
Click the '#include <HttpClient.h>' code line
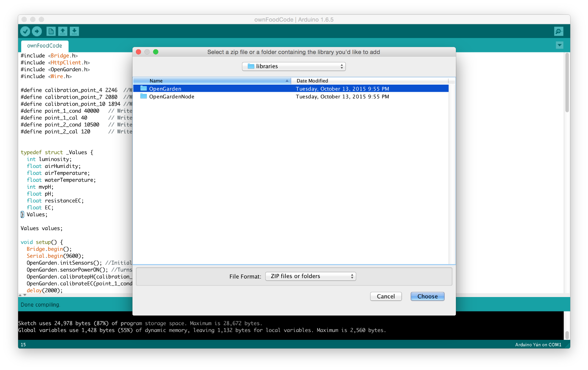click(x=55, y=62)
